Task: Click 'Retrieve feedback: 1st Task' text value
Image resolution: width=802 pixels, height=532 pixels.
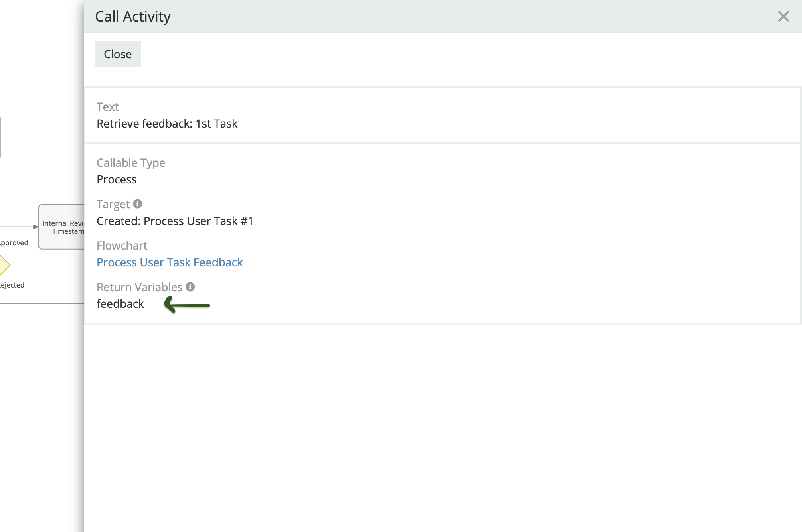Action: (167, 124)
